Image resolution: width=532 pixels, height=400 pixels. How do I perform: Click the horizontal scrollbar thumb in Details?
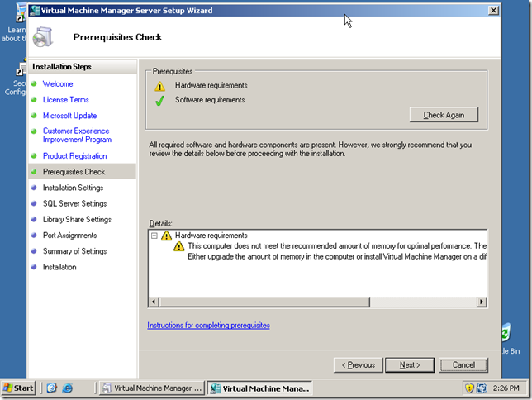click(x=264, y=302)
